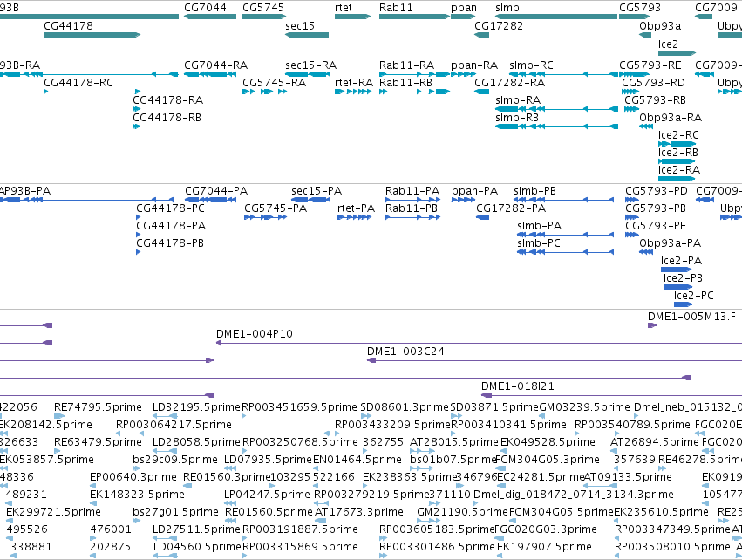Select the Ice2-PB protein label
The image size is (742, 560).
click(683, 278)
